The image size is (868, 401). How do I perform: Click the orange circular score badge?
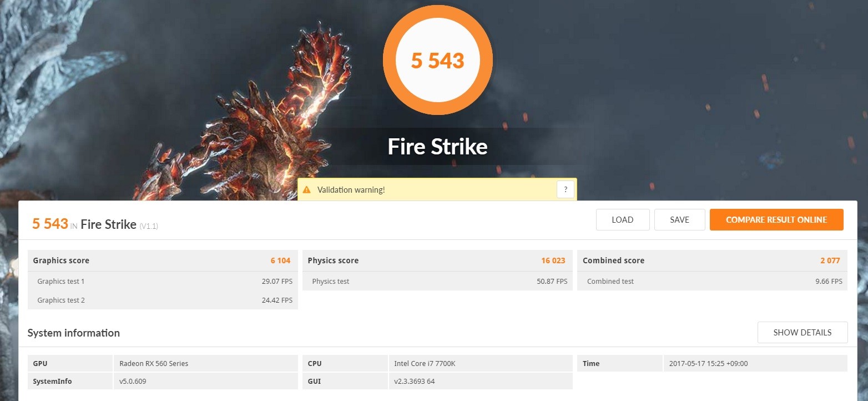coord(437,61)
